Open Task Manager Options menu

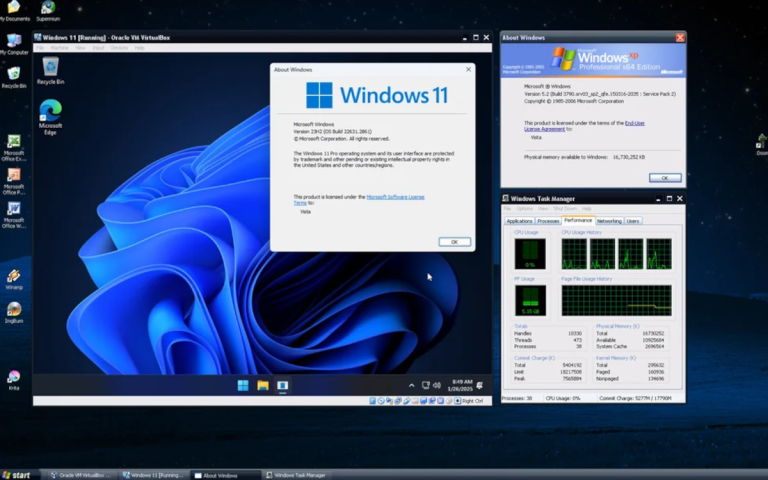[x=524, y=209]
